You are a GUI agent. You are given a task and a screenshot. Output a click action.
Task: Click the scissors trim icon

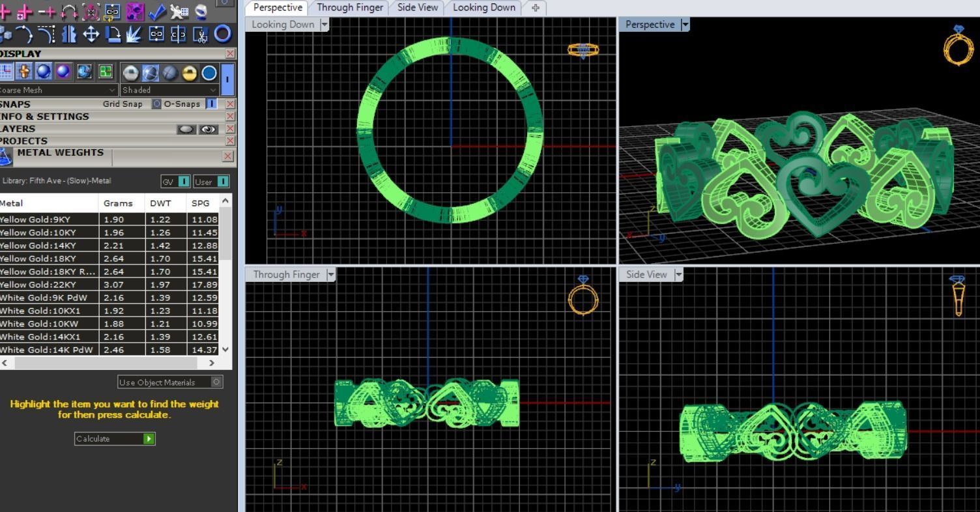[201, 34]
